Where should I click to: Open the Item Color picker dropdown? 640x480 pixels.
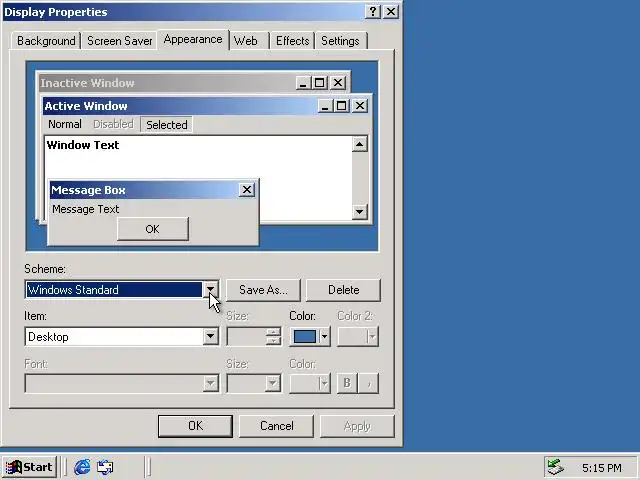(310, 337)
